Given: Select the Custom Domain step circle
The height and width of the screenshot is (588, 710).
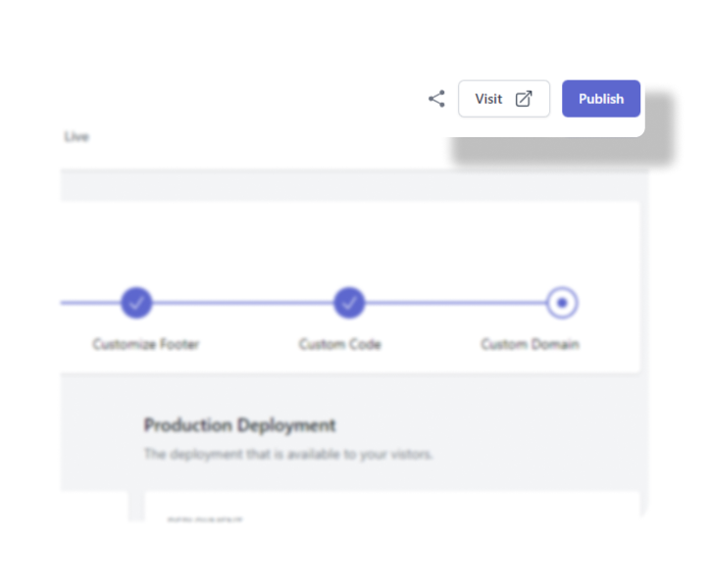Looking at the screenshot, I should (x=562, y=303).
